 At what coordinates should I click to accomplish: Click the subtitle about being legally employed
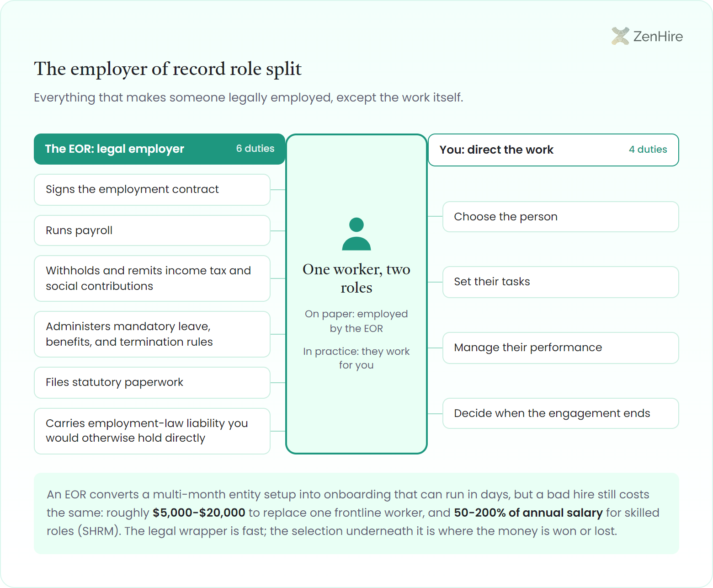point(249,97)
